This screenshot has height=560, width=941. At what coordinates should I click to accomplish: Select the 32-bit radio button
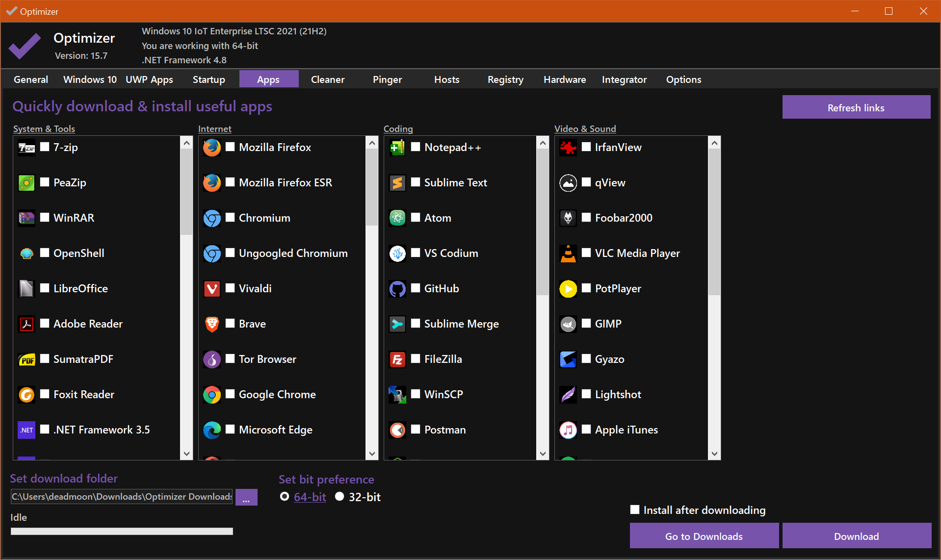coord(340,497)
